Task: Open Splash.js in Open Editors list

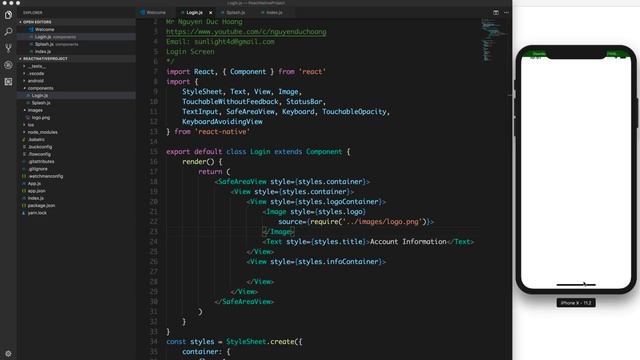Action: (44, 44)
